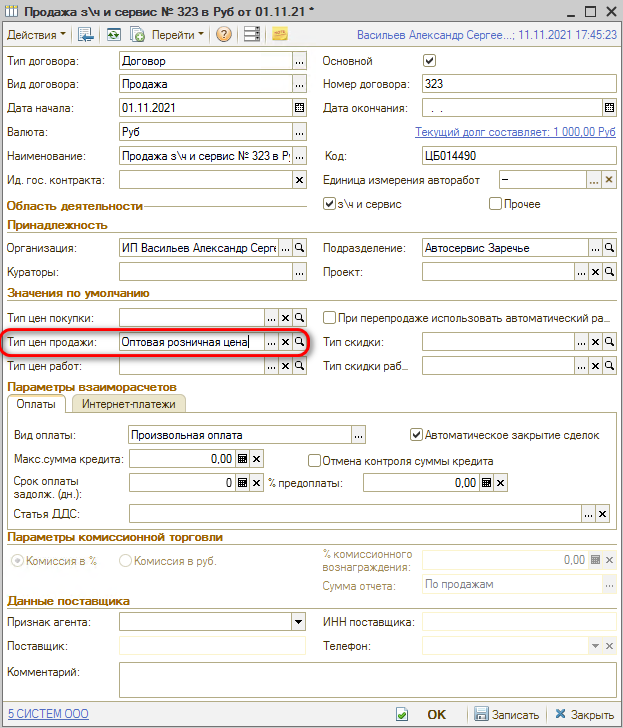
Task: Open the Действия dropdown menu
Action: [x=37, y=34]
